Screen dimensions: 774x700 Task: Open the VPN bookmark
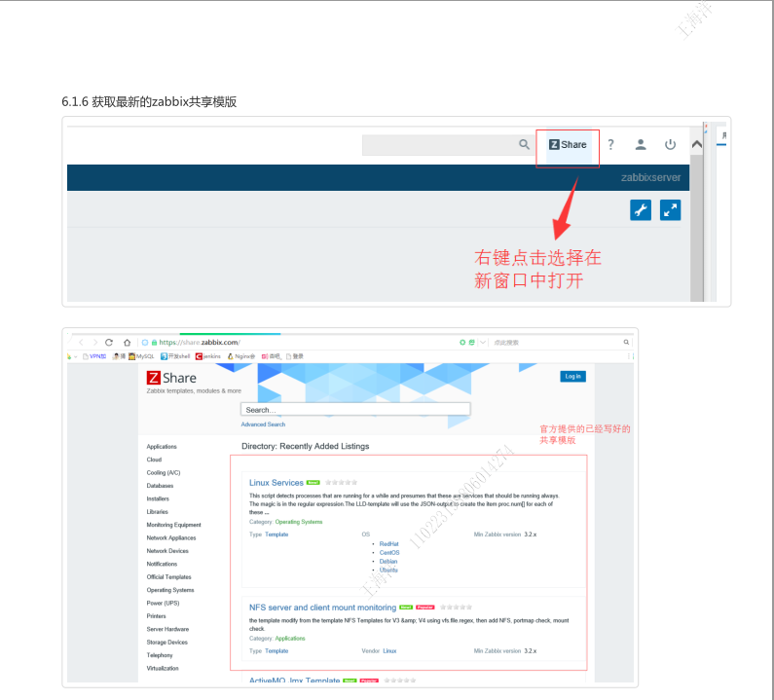click(94, 356)
